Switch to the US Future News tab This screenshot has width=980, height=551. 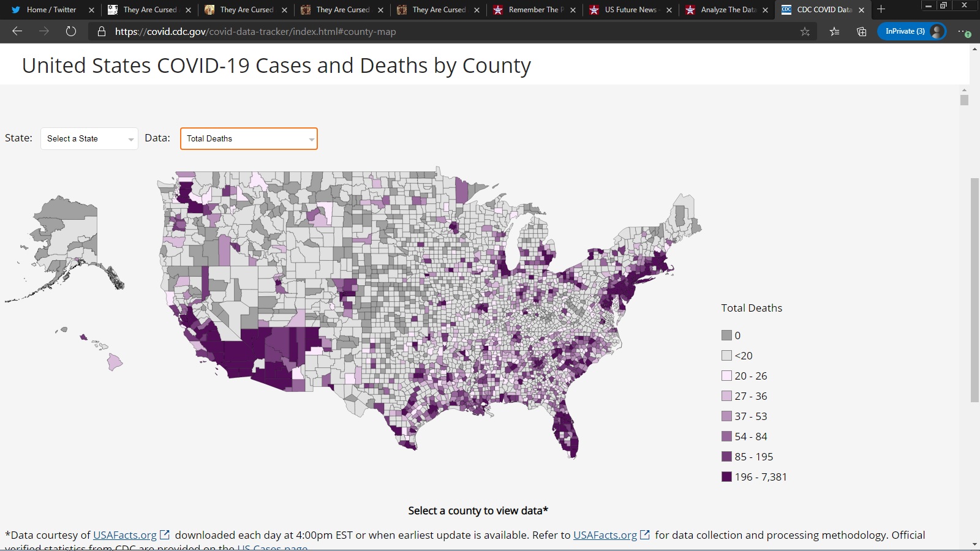click(630, 10)
